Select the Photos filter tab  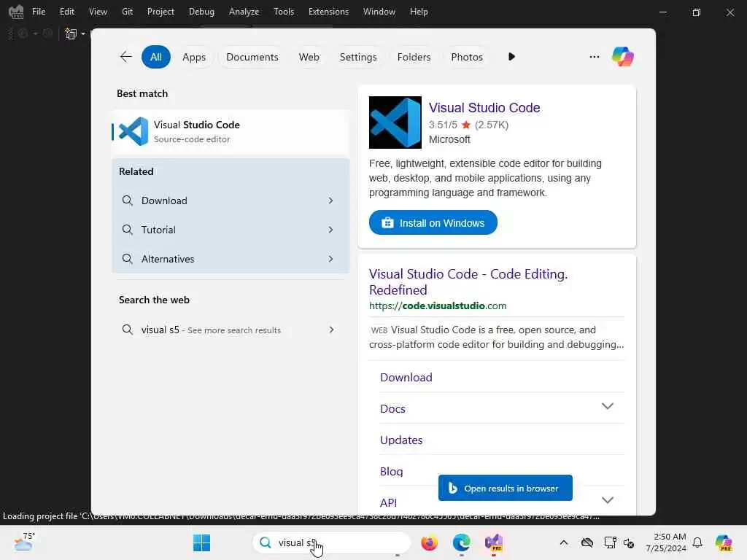(466, 57)
